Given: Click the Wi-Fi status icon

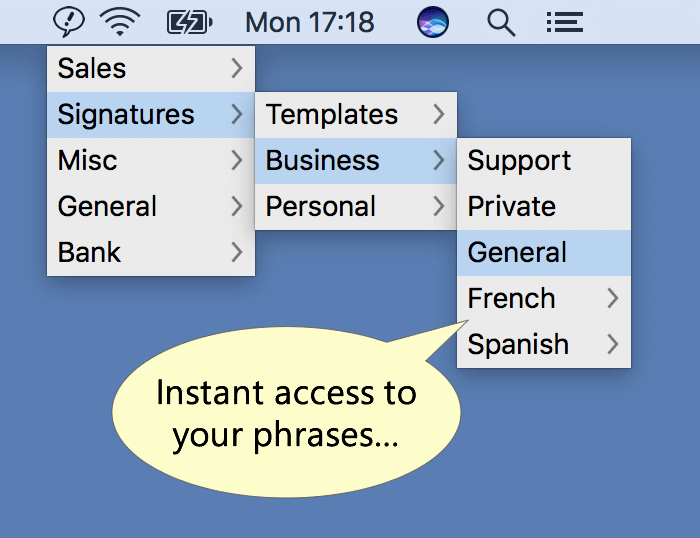Looking at the screenshot, I should (x=120, y=22).
